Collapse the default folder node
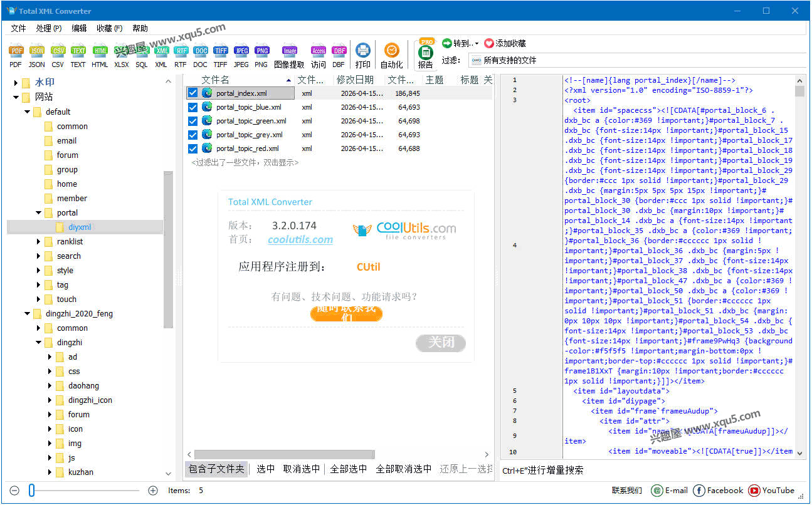Viewport: 812px width, 505px height. coord(28,112)
